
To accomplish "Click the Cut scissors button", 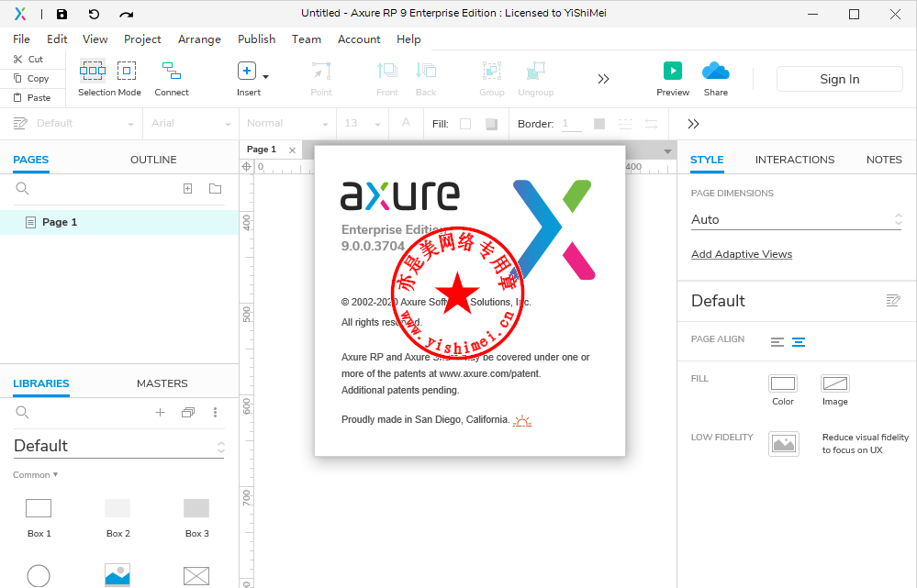I will tap(28, 59).
